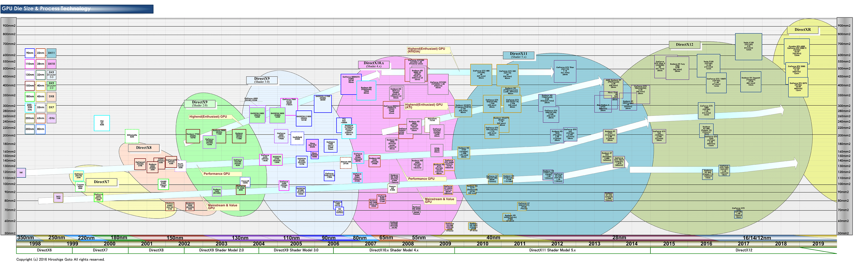Click the Coppermine 28M box

pyautogui.click(x=80, y=187)
